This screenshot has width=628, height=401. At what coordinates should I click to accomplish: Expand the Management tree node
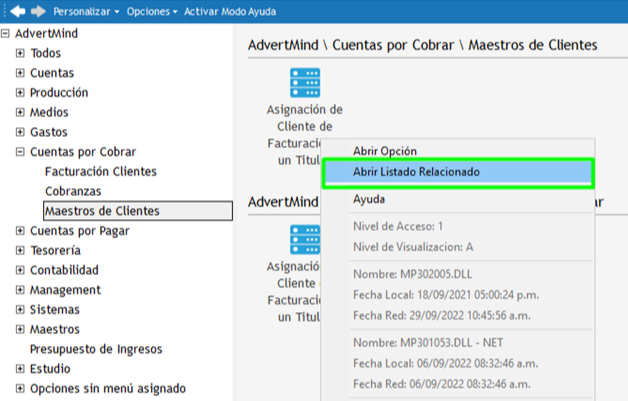click(x=20, y=290)
